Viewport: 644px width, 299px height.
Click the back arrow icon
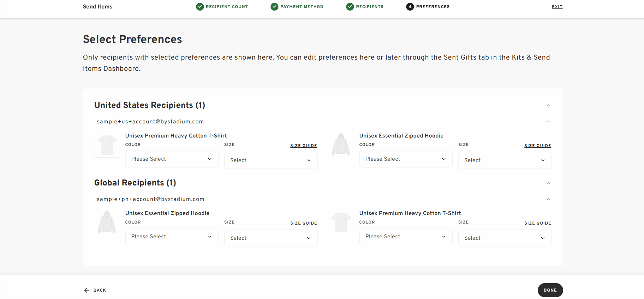pos(87,290)
